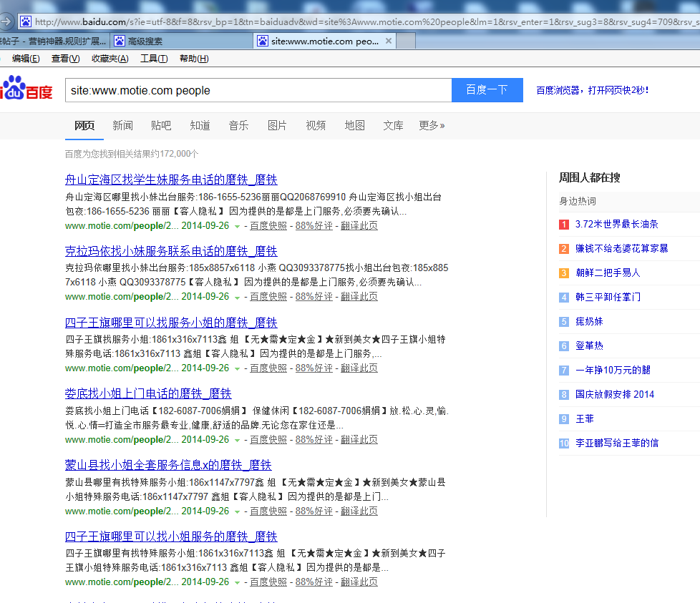Click the rank 10 badge beside 李亚鹏写给王菲的信
This screenshot has width=700, height=603.
(563, 443)
